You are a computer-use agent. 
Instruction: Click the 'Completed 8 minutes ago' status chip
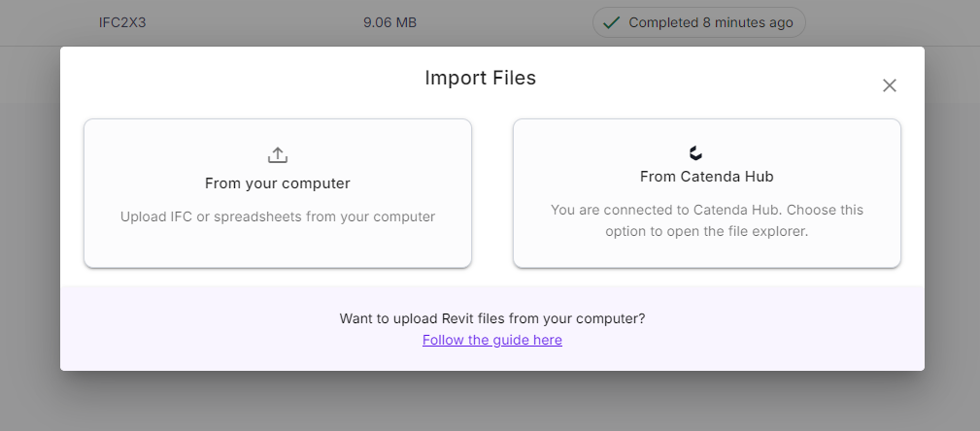point(698,22)
